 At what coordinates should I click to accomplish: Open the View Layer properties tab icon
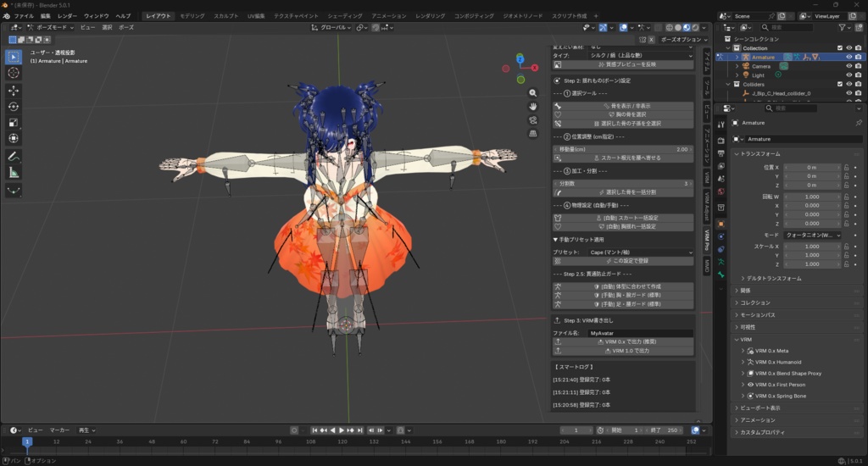click(721, 166)
